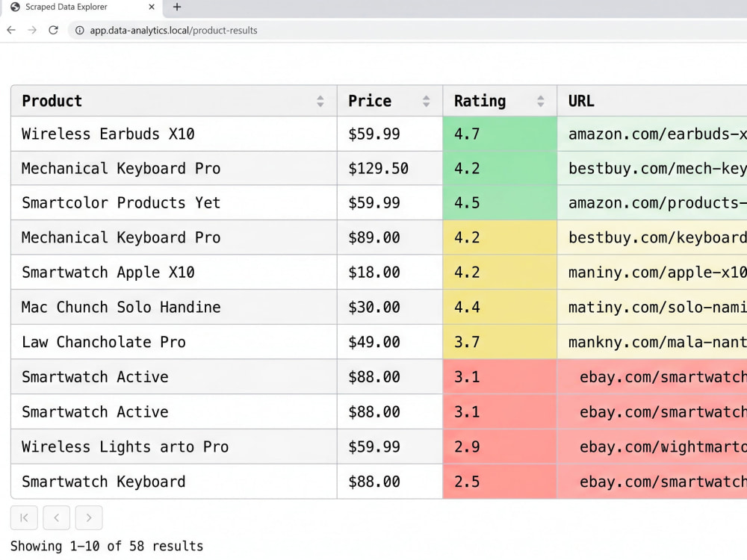Select the Law Chancholate Pro row
This screenshot has height=560, width=747.
click(x=379, y=342)
